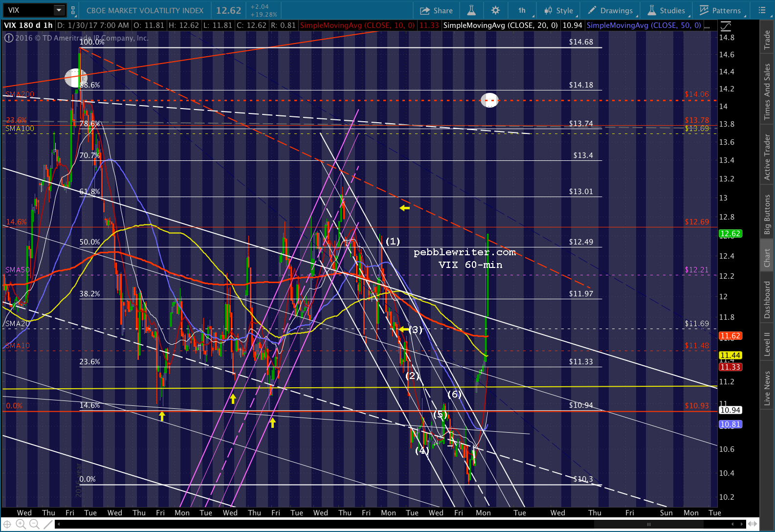The height and width of the screenshot is (532, 775).
Task: Open the list actions menu icon
Action: point(762,10)
